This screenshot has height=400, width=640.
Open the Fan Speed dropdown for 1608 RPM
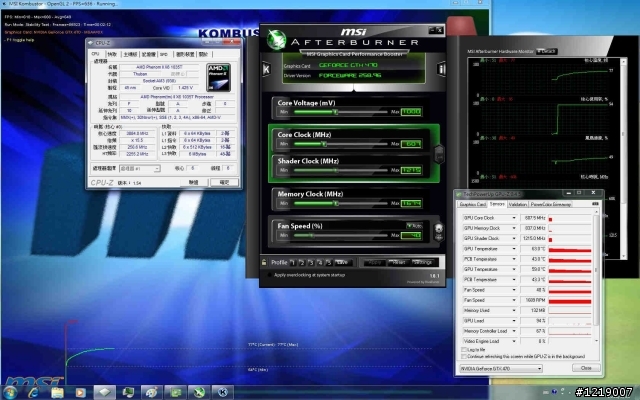click(x=514, y=300)
